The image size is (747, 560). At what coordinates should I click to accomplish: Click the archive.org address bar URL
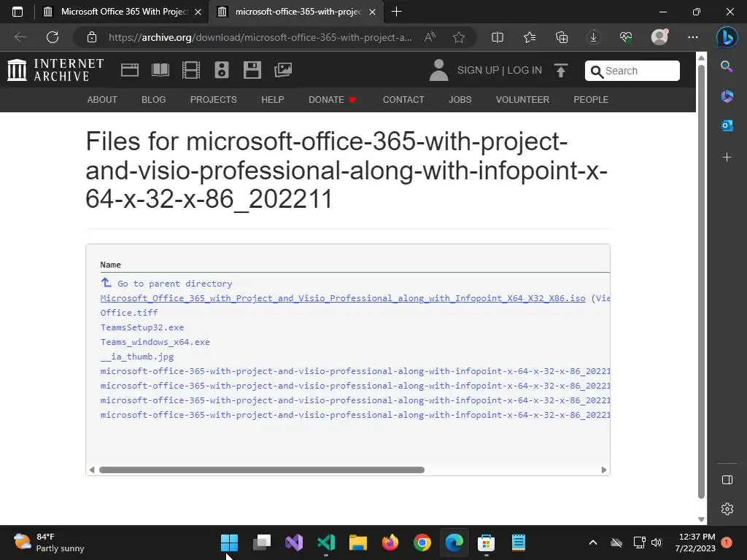coord(260,37)
